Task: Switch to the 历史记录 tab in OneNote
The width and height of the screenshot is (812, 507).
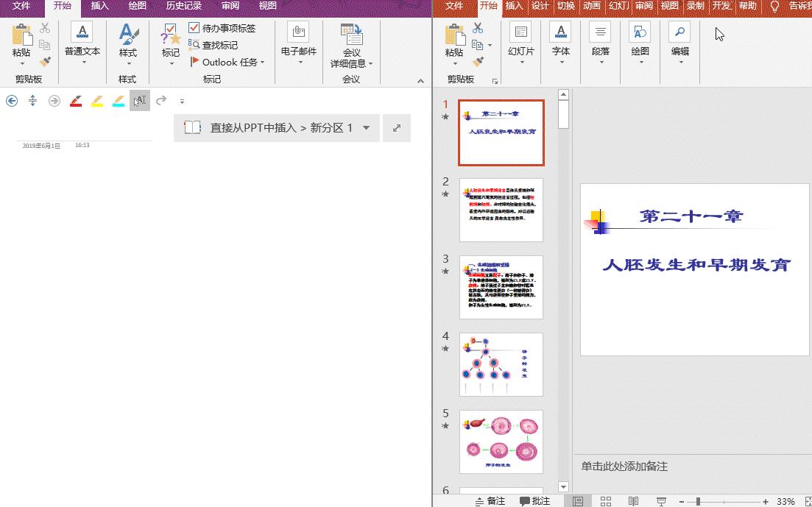Action: [183, 6]
